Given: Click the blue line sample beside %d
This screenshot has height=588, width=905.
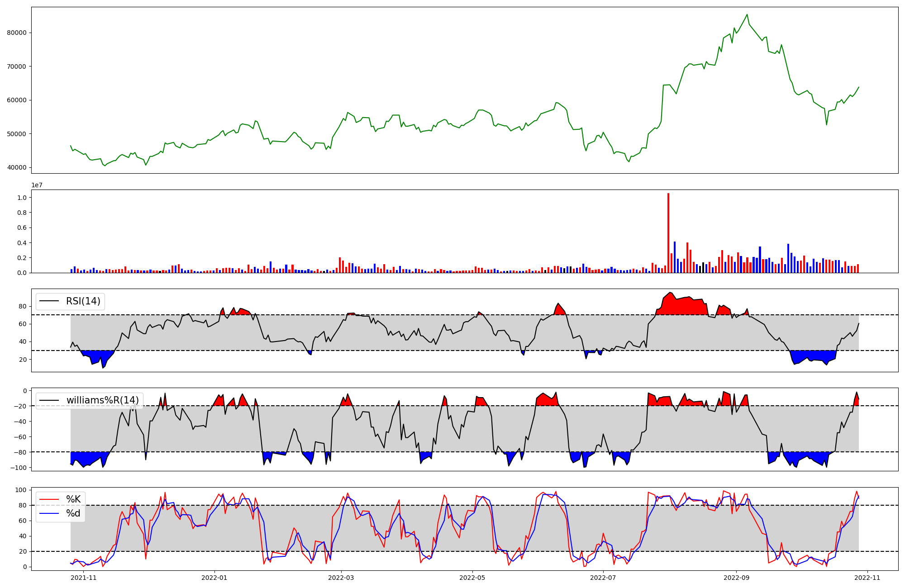Looking at the screenshot, I should [x=49, y=514].
